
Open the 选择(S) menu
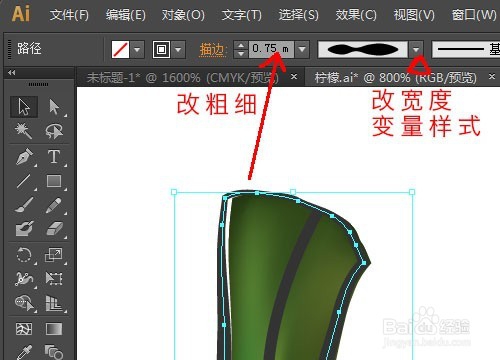(298, 15)
